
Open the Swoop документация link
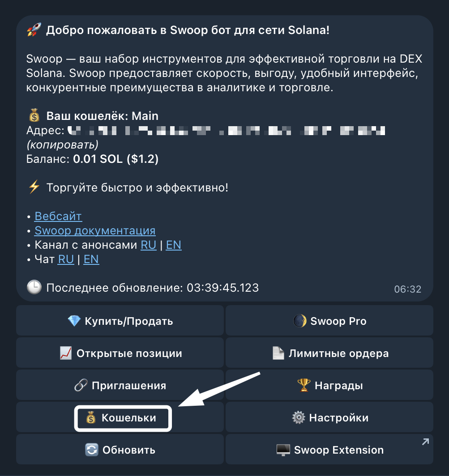pos(95,231)
